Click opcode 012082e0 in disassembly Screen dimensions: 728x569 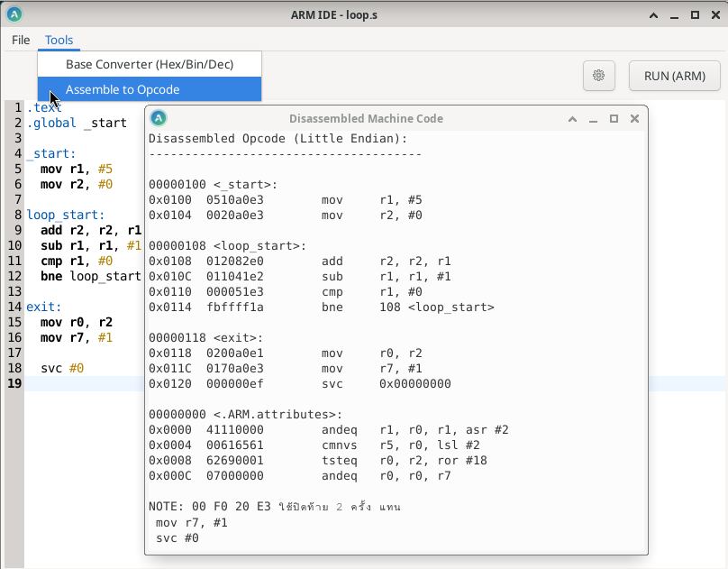tap(235, 261)
